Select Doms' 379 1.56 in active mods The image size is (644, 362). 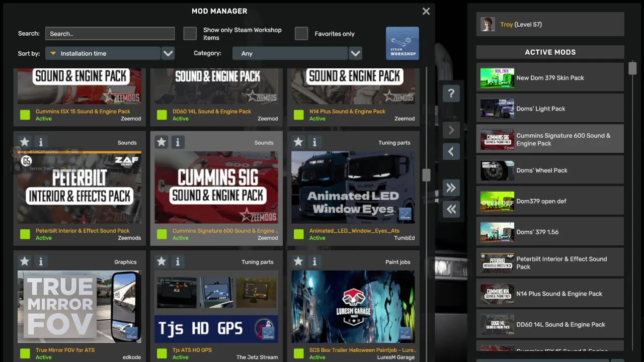click(x=550, y=232)
